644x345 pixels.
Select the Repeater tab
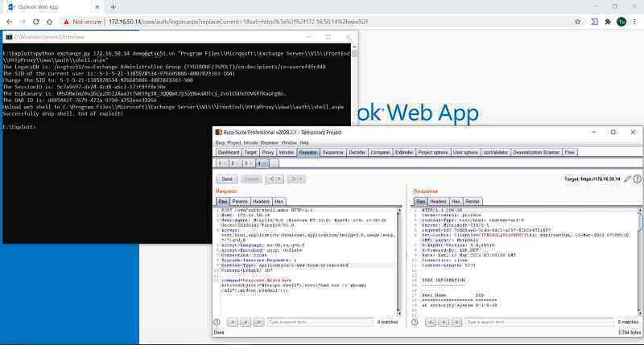pos(308,152)
